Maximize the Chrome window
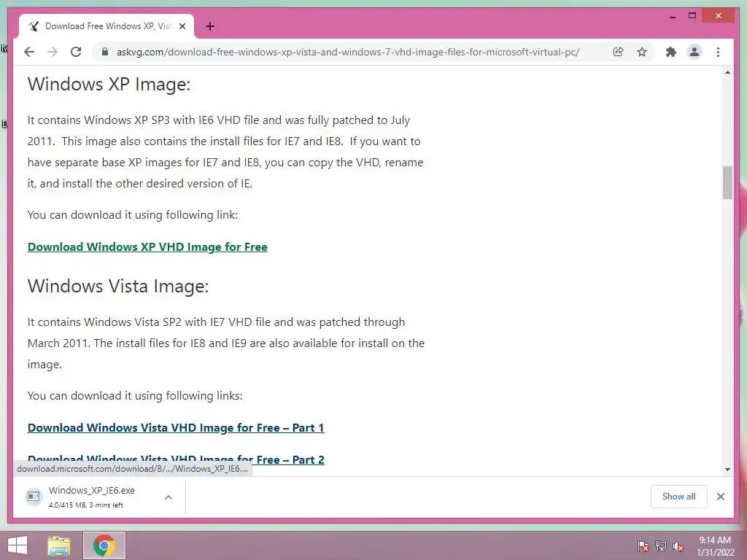Screen dimensions: 747x560 click(692, 16)
